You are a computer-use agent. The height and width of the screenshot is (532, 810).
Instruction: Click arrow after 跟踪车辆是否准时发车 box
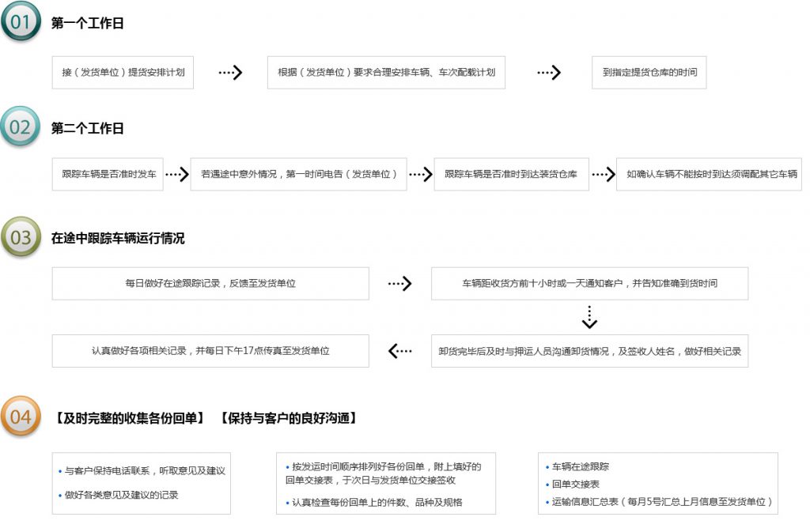click(x=177, y=174)
